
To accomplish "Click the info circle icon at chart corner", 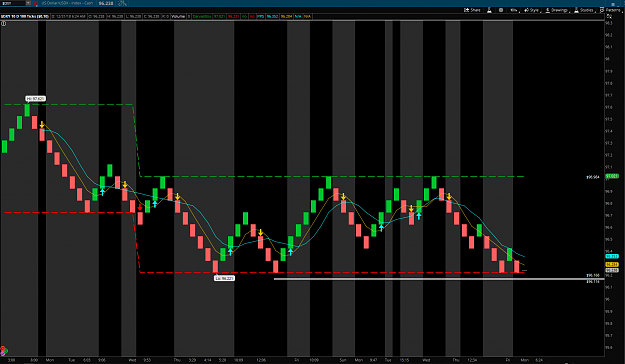I will point(3,24).
